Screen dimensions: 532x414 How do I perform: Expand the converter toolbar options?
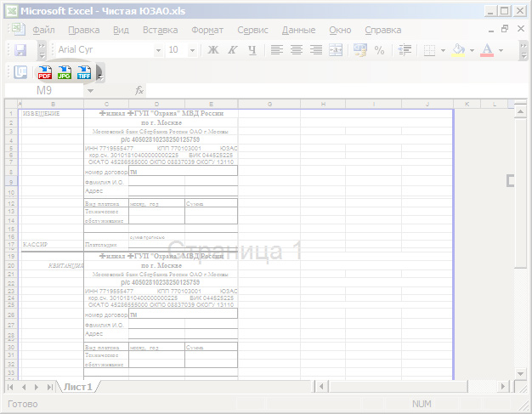[x=100, y=72]
